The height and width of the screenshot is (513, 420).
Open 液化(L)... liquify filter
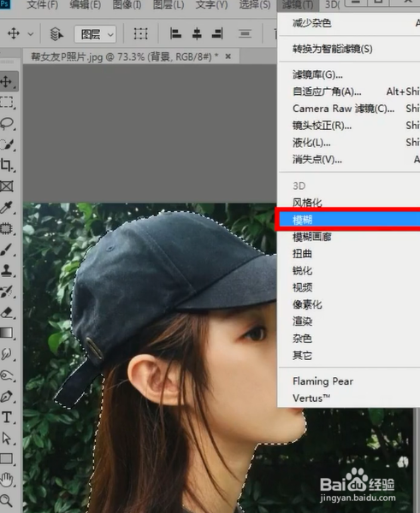tap(349, 142)
